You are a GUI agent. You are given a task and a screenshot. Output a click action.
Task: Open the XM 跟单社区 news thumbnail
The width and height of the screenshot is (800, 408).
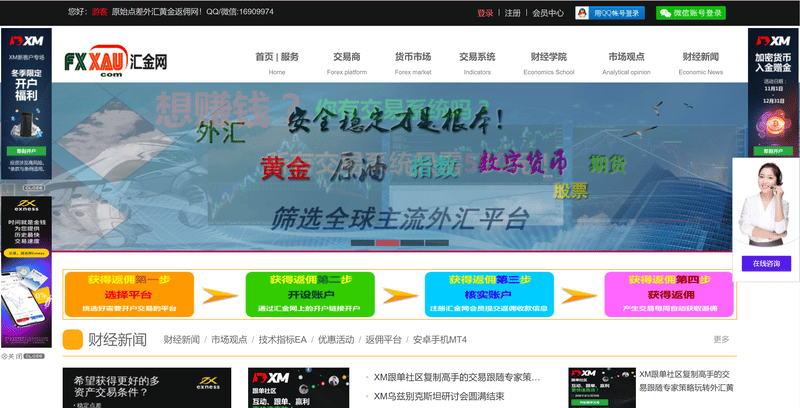298,388
